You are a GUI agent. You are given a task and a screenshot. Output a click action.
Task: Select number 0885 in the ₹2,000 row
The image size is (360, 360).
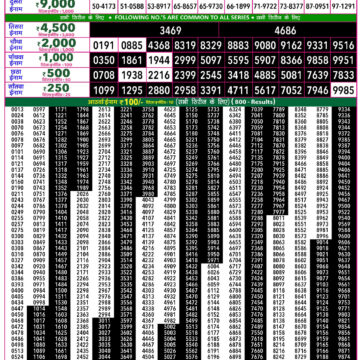[132, 45]
